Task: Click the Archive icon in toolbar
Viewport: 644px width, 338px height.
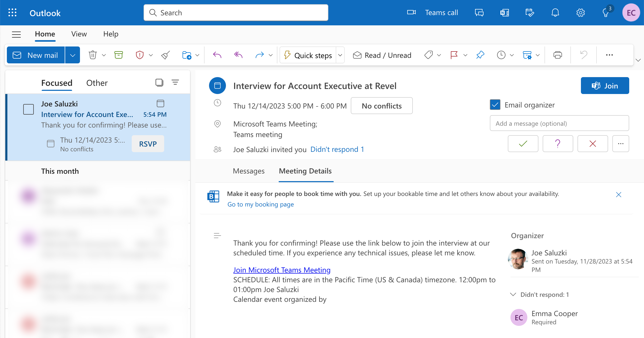Action: point(119,55)
